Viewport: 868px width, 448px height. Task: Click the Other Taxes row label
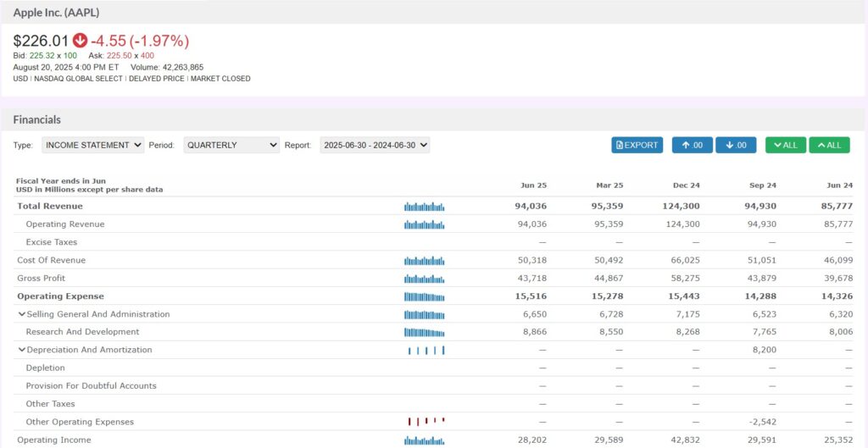tap(50, 404)
